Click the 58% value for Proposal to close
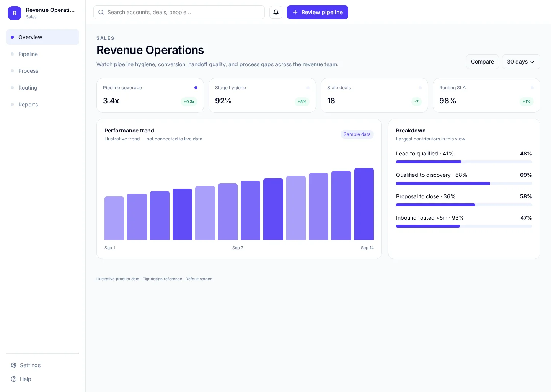551x392 pixels. click(x=526, y=196)
